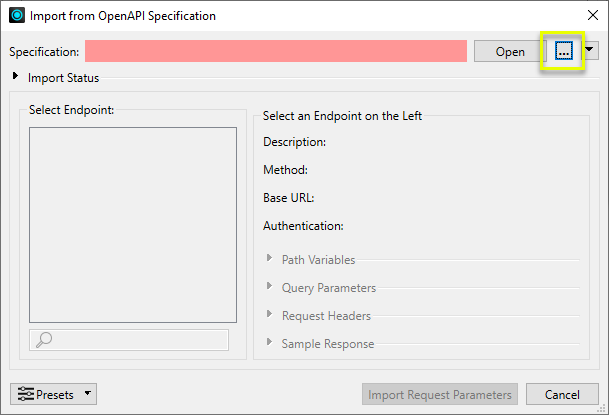
Task: Click the browse ellipsis button
Action: pyautogui.click(x=563, y=52)
